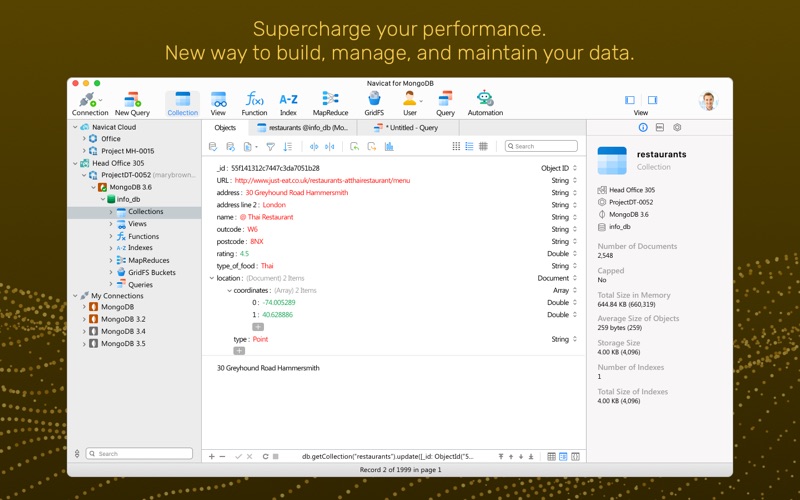The image size is (800, 500).
Task: Click the collection Search field
Action: click(541, 146)
